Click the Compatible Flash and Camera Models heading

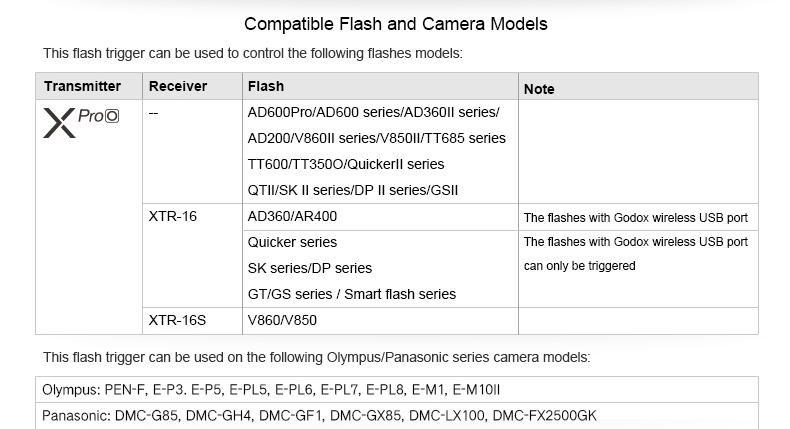[396, 24]
